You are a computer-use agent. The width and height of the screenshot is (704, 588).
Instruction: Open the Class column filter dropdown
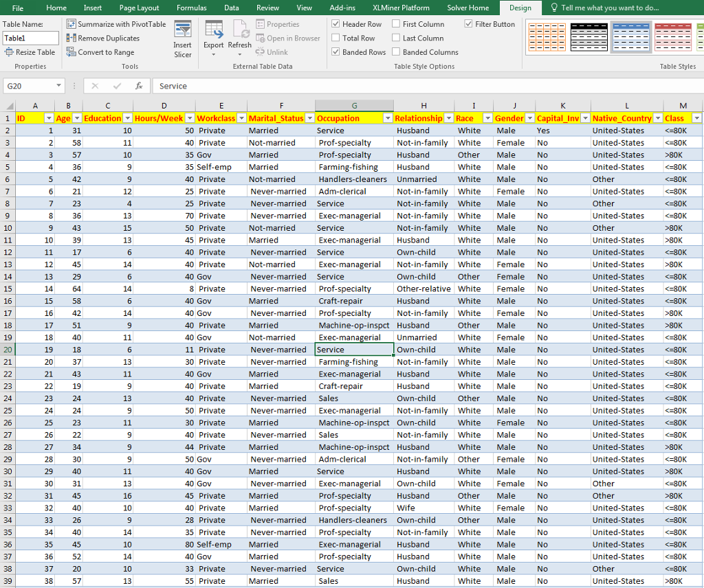click(x=696, y=117)
